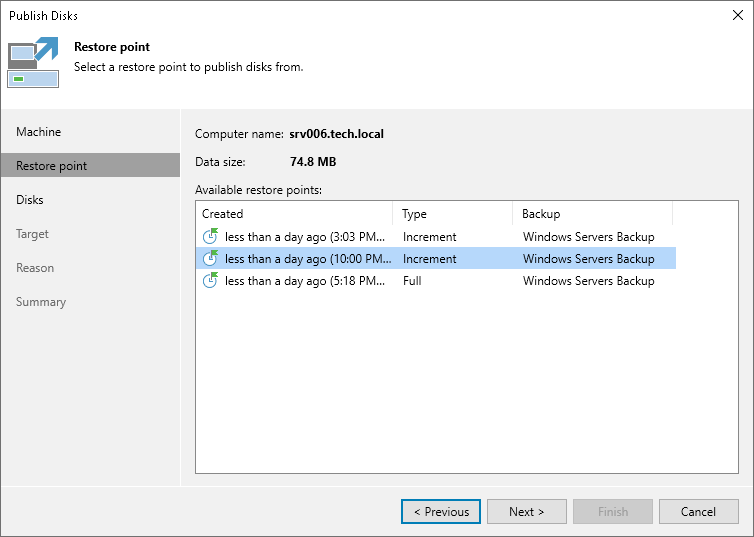
Task: Open the Summary step
Action: pos(41,302)
